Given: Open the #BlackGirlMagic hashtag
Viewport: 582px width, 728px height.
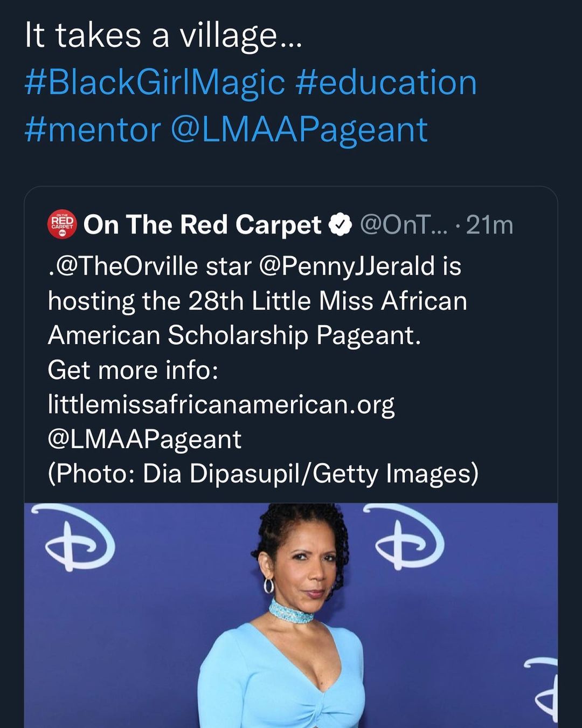Looking at the screenshot, I should click(155, 83).
